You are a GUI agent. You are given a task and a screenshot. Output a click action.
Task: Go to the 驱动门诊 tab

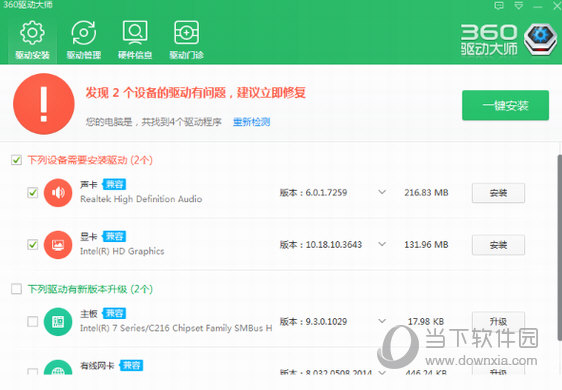186,40
